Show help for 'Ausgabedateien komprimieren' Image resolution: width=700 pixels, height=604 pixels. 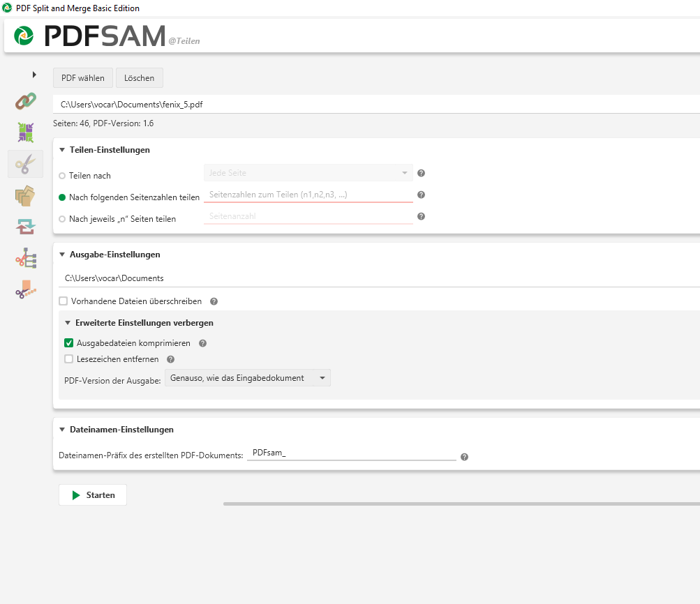coord(202,343)
